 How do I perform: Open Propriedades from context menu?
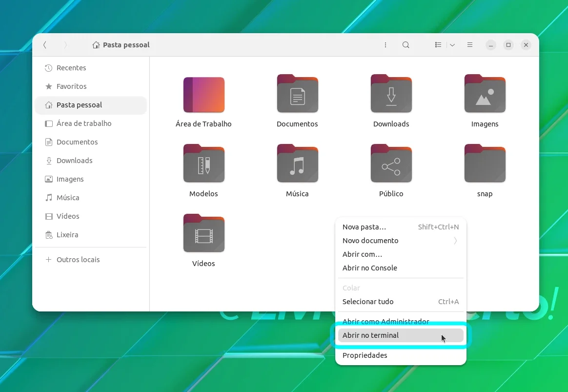point(401,355)
